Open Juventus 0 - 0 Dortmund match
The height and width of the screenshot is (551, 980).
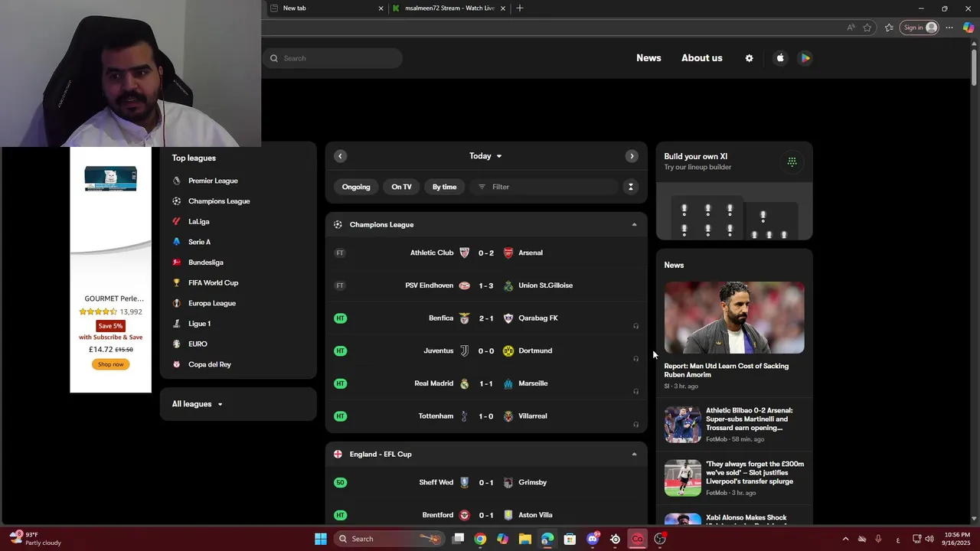(x=486, y=350)
